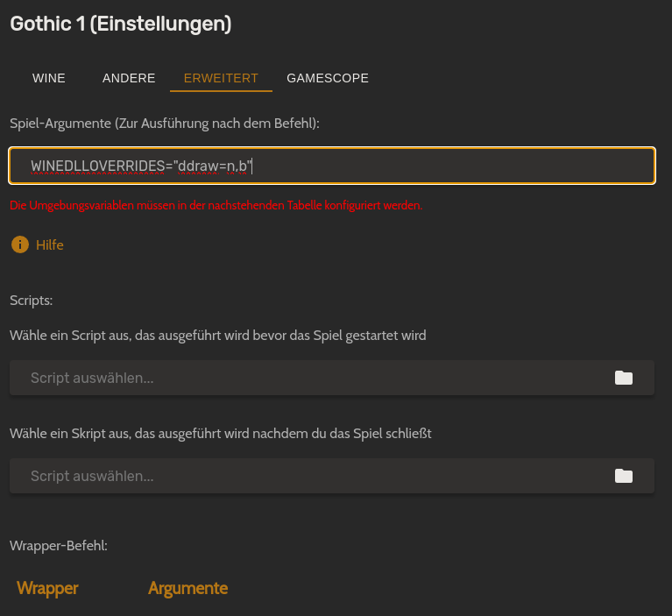
Task: Click the red Umgebungsvariablen warning message
Action: [x=216, y=206]
